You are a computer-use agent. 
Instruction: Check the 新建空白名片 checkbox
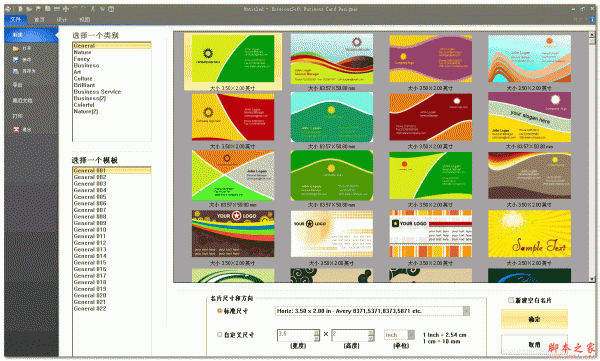pos(511,300)
